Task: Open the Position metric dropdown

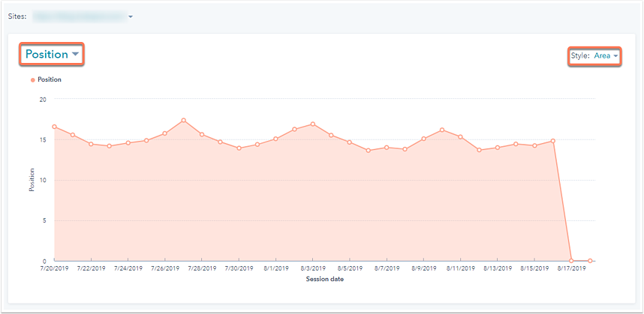Action: click(52, 55)
